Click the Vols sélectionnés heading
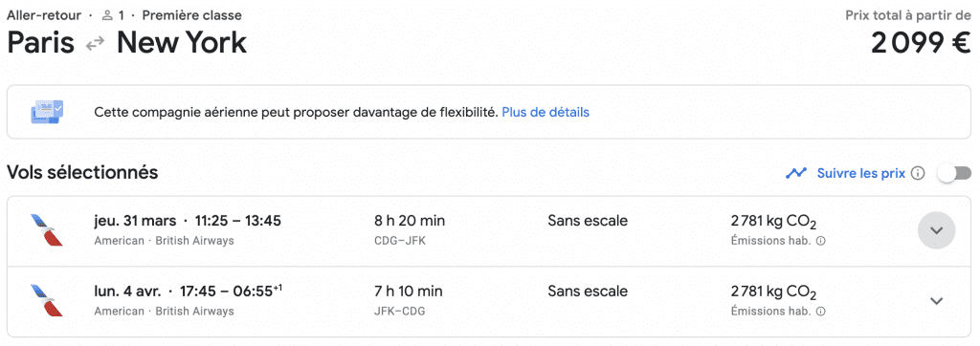The image size is (980, 346). 82,172
